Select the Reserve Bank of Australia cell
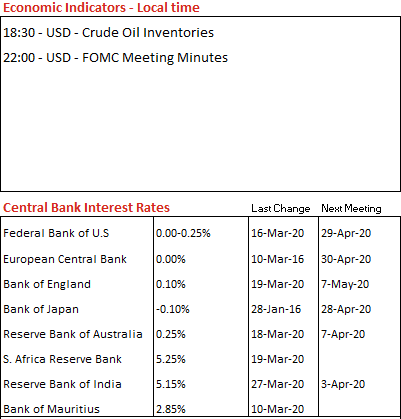Viewport: 401px width, 419px height. (73, 334)
